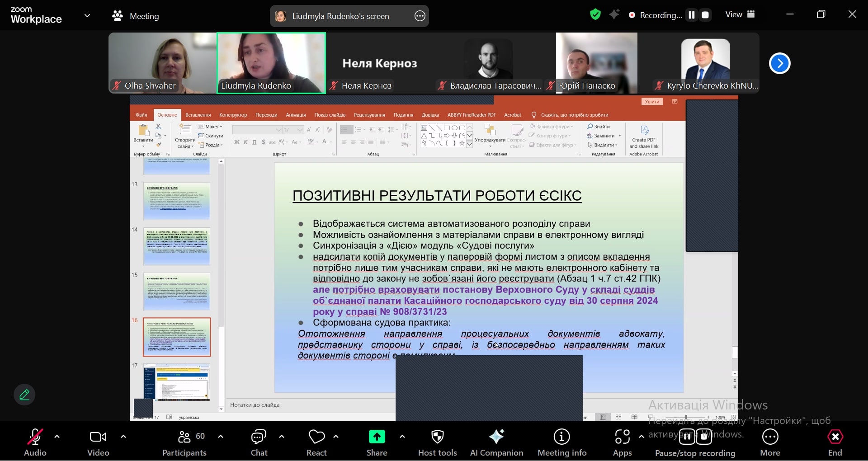Screen dimensions: 868x461
Task: Adjust the PowerPoint zoom slider
Action: [x=686, y=417]
